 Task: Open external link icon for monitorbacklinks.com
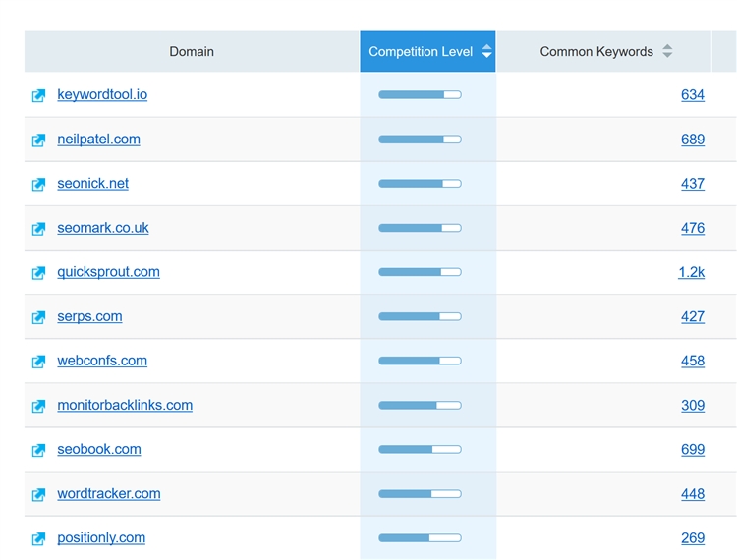pos(38,406)
